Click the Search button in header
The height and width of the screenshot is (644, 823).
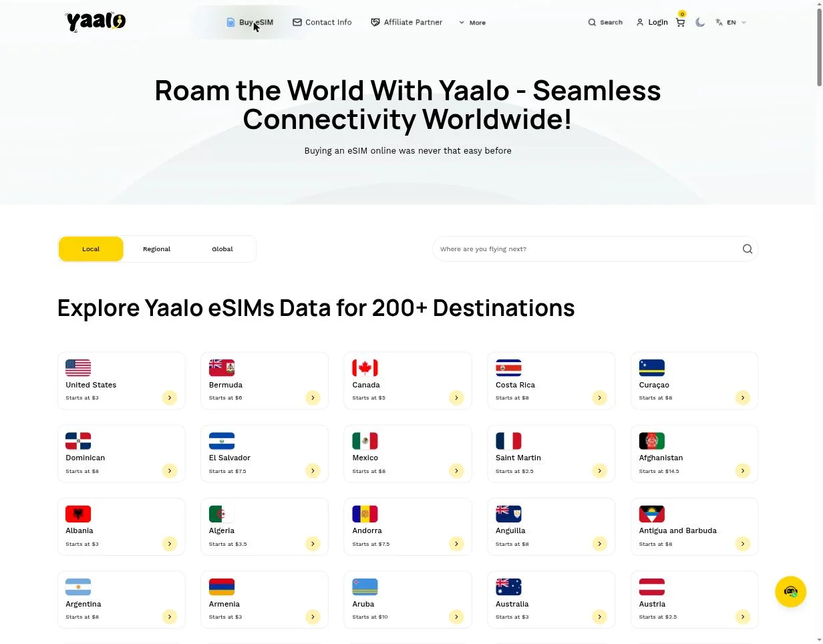coord(605,22)
